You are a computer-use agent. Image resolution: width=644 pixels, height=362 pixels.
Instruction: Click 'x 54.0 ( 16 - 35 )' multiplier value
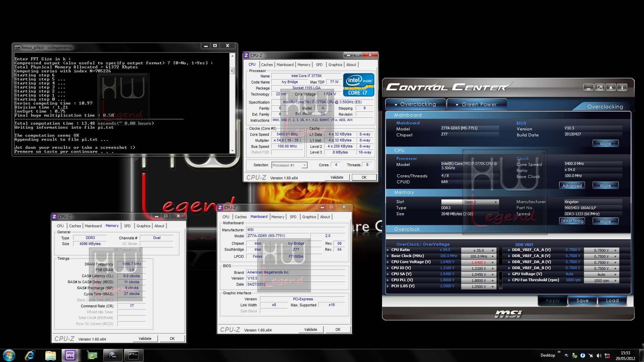pyautogui.click(x=287, y=140)
